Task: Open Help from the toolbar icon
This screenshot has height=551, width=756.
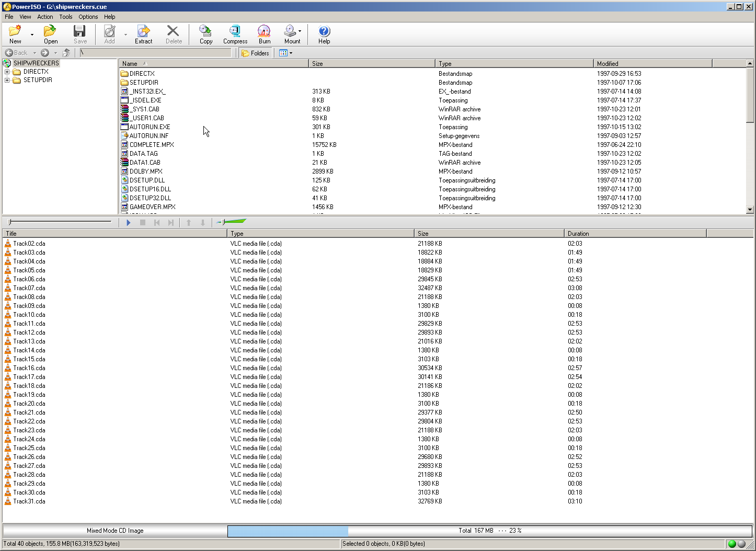Action: [324, 35]
